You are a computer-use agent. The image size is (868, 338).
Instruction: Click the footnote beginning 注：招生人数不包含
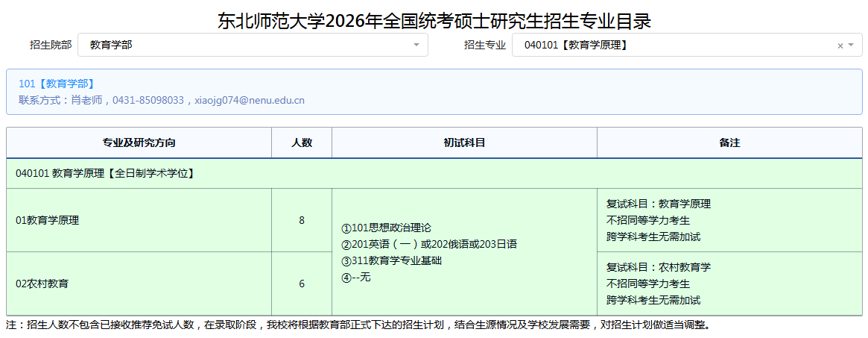(358, 325)
